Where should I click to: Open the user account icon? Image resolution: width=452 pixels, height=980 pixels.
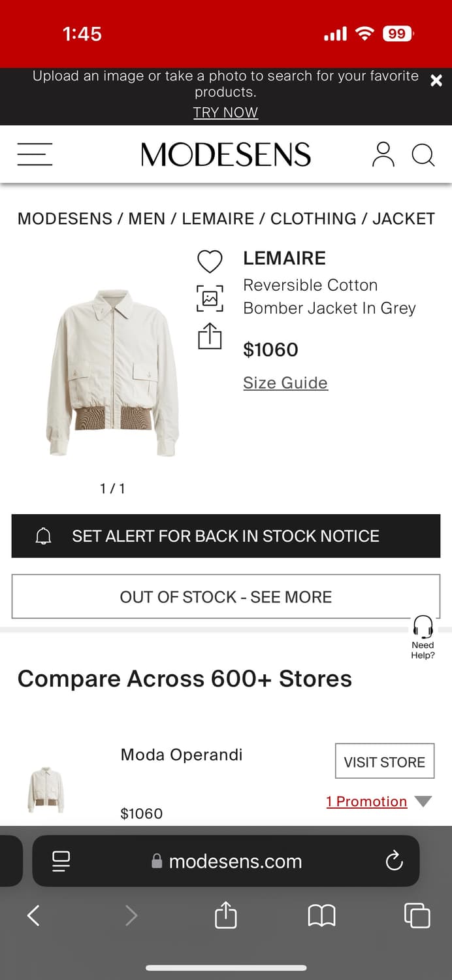coord(383,155)
